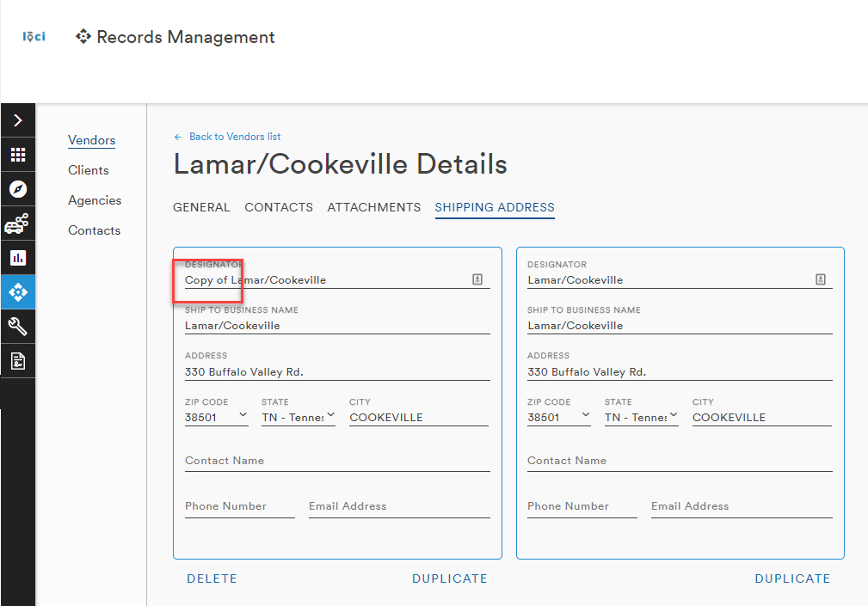Viewport: 868px width, 606px height.
Task: Open State dropdown in the right address card
Action: click(x=642, y=418)
